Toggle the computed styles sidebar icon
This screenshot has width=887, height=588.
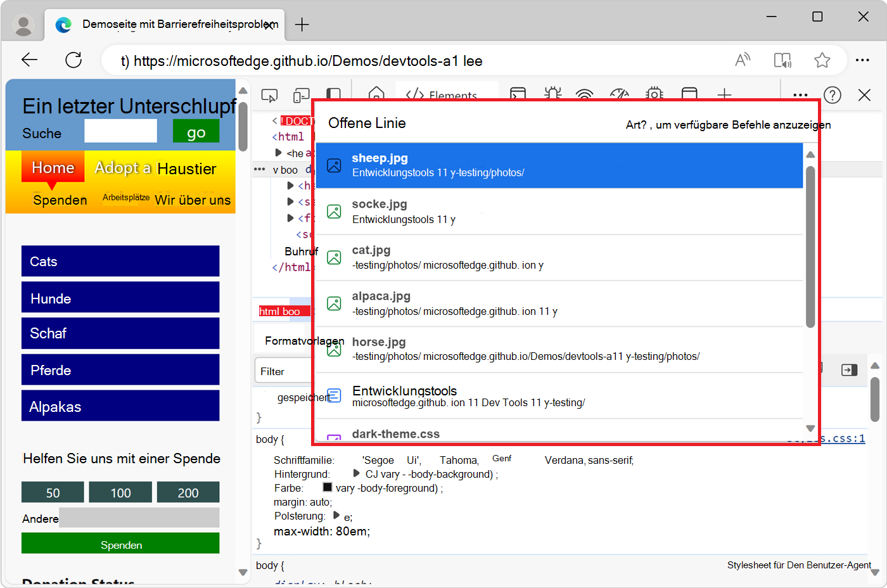click(x=849, y=370)
